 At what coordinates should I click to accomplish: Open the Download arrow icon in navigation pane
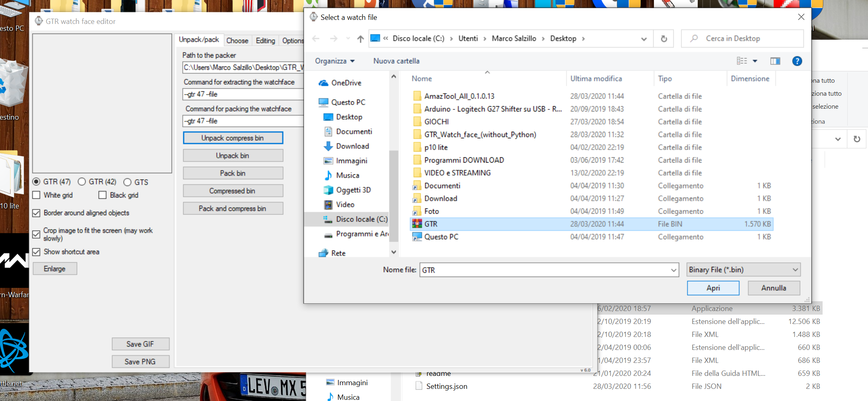point(328,146)
